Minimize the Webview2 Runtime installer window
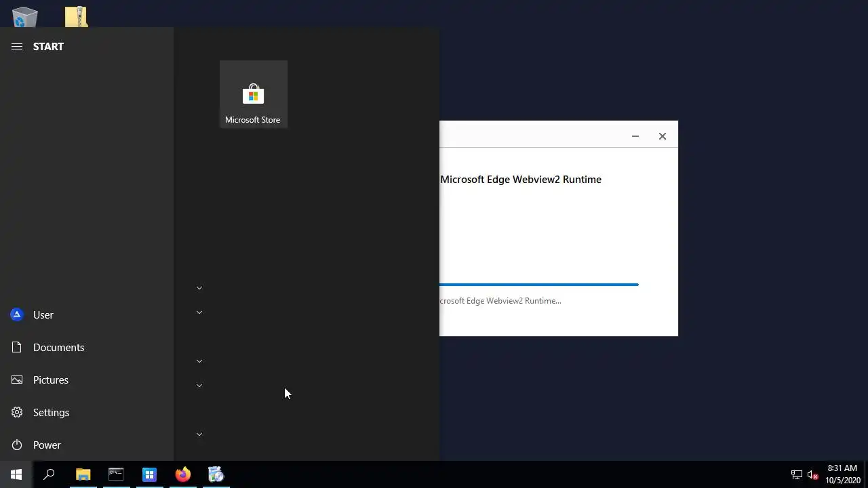The height and width of the screenshot is (488, 868). coord(635,136)
